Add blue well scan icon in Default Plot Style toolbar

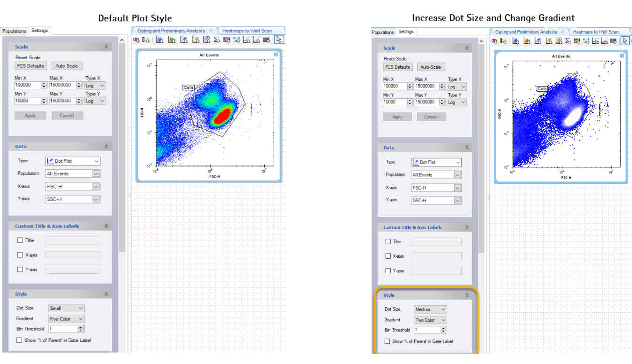237,40
